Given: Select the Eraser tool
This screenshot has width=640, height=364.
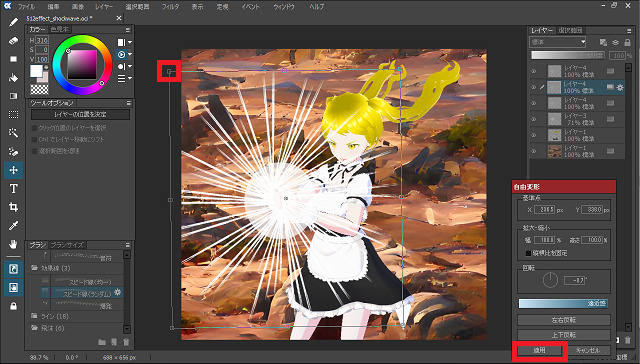Looking at the screenshot, I should point(13,40).
